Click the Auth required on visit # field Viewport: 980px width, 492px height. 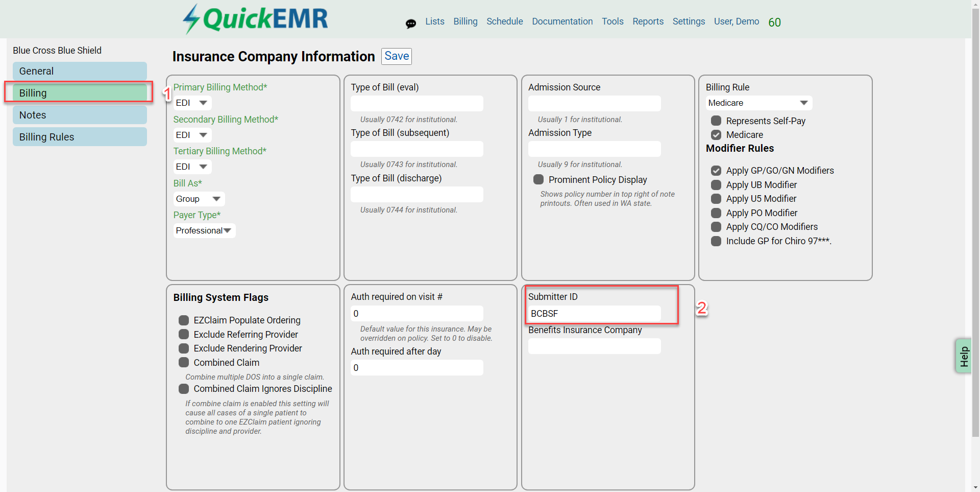(417, 313)
